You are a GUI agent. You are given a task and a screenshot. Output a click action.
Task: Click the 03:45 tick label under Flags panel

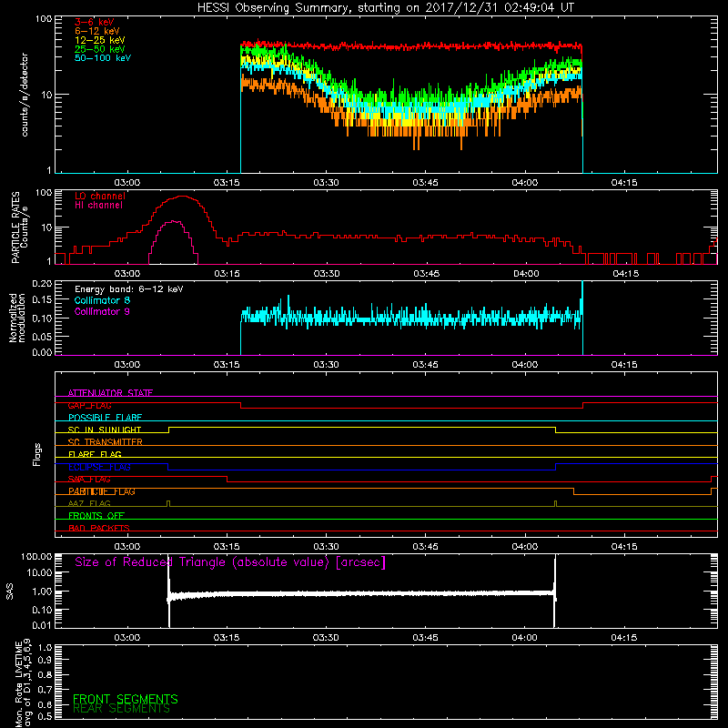(425, 547)
